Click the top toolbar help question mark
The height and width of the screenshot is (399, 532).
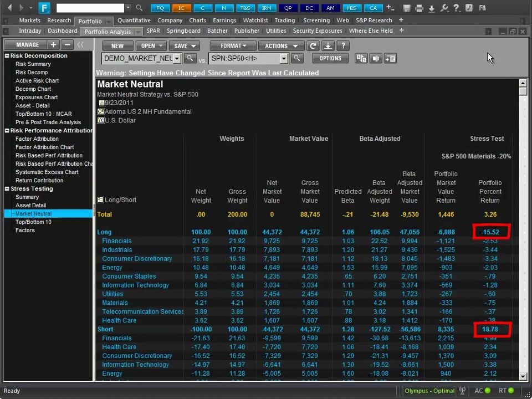457,8
